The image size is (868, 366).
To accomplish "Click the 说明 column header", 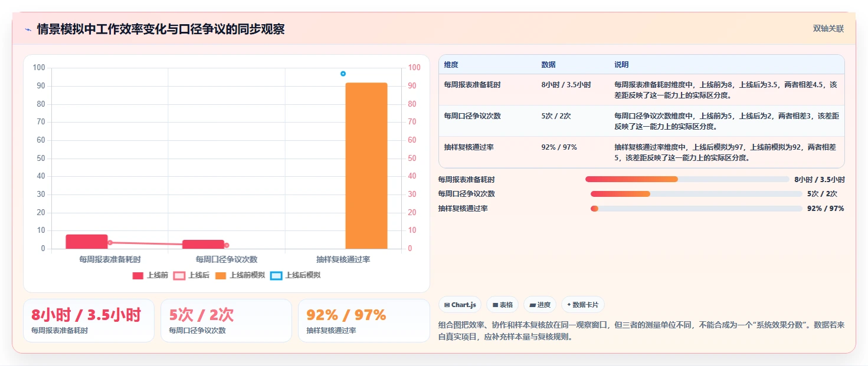I will coord(621,65).
